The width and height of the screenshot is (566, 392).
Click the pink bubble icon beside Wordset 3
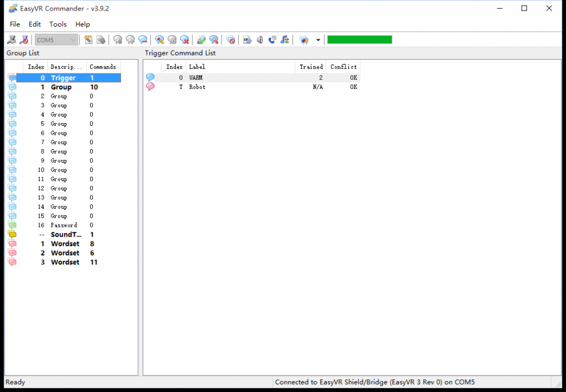(12, 262)
